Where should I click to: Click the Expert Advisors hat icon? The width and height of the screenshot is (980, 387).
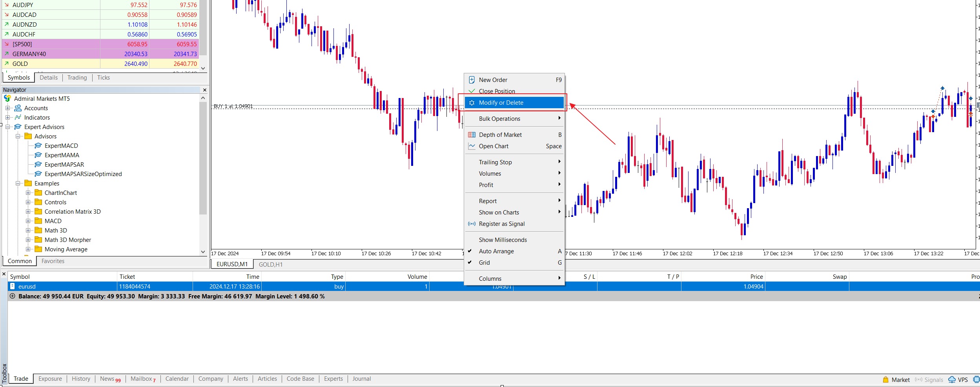point(18,127)
